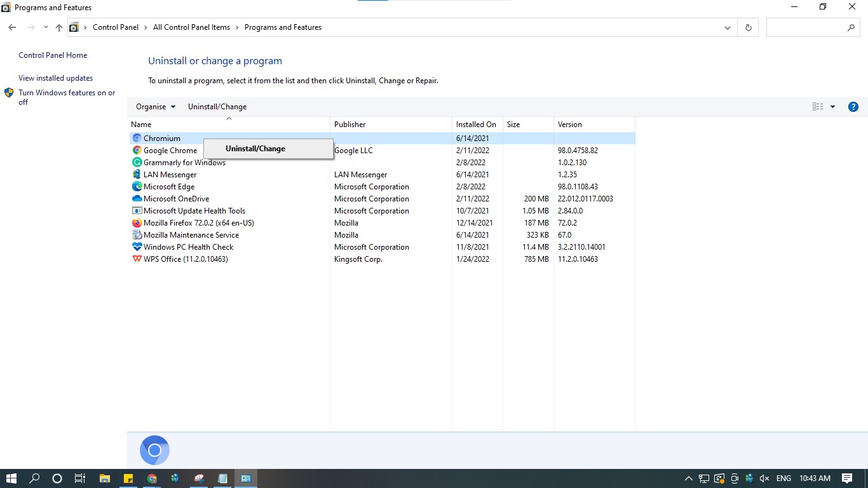Click the ENG language indicator in the taskbar
Viewport: 868px width, 488px height.
click(783, 478)
